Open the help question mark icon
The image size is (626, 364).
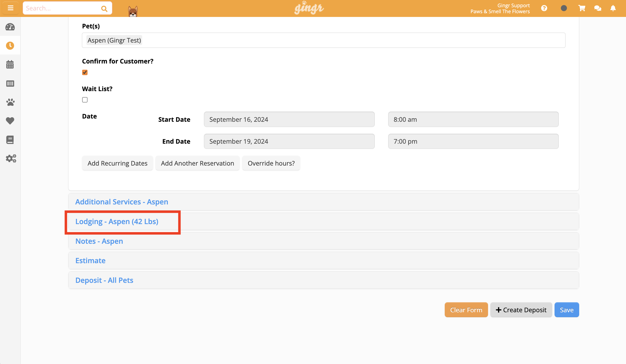[x=544, y=8]
